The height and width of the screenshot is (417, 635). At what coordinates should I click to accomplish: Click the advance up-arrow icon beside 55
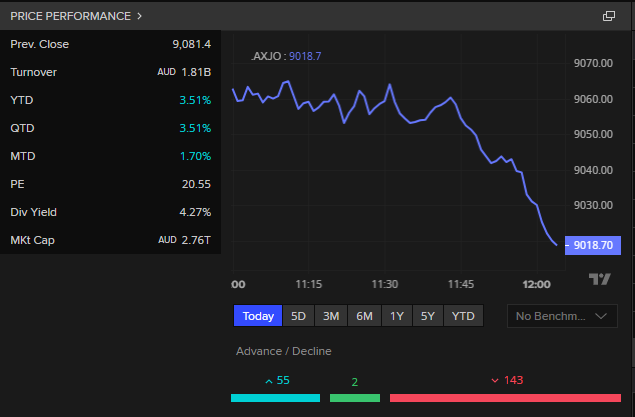tap(268, 381)
